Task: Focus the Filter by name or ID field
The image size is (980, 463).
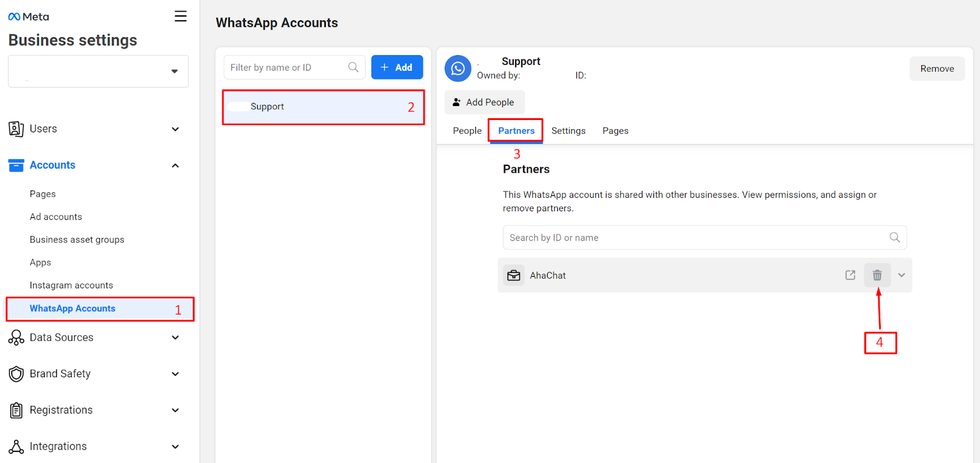Action: (287, 67)
